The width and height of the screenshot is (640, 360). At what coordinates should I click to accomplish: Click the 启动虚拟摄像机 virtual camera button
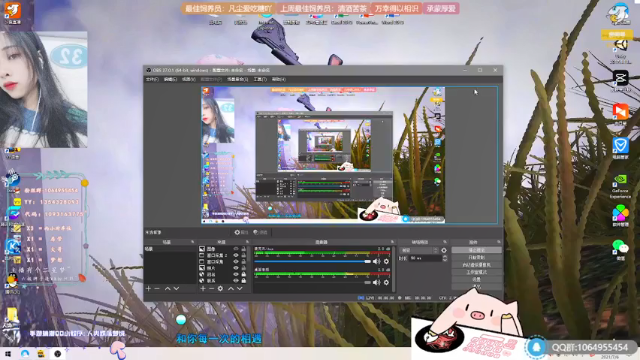click(476, 265)
